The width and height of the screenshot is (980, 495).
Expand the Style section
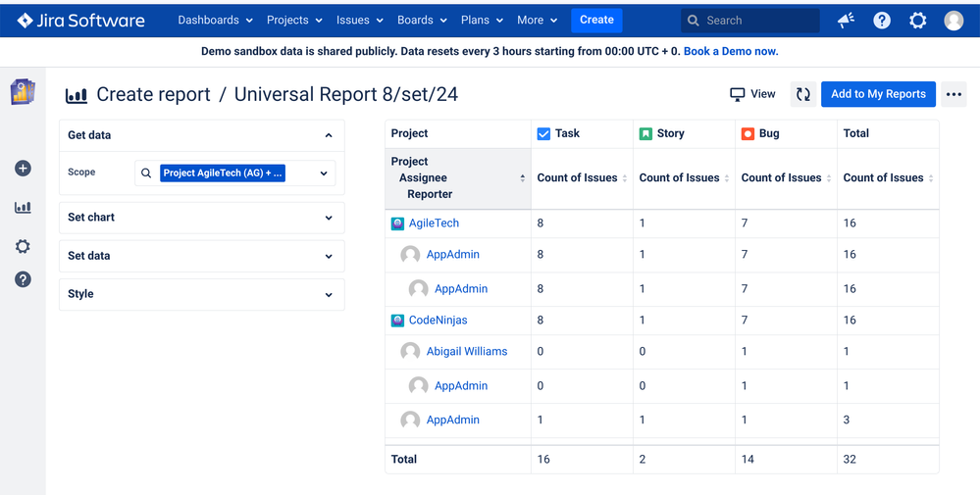coord(329,294)
